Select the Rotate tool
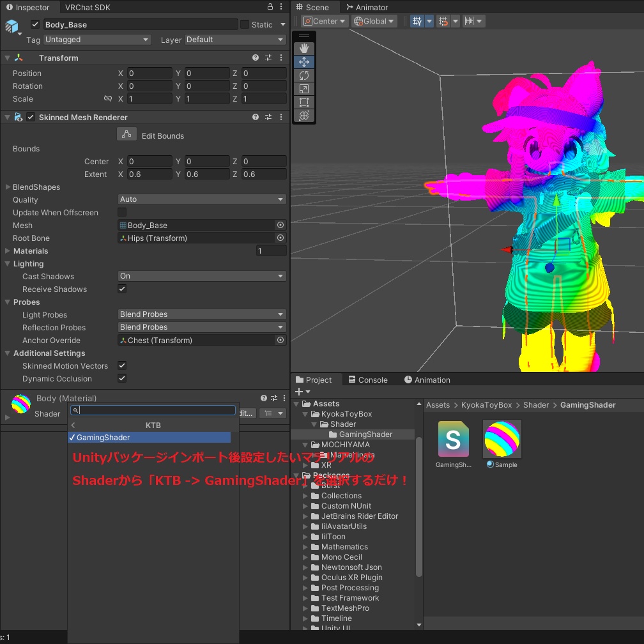This screenshot has width=644, height=644. (x=304, y=75)
